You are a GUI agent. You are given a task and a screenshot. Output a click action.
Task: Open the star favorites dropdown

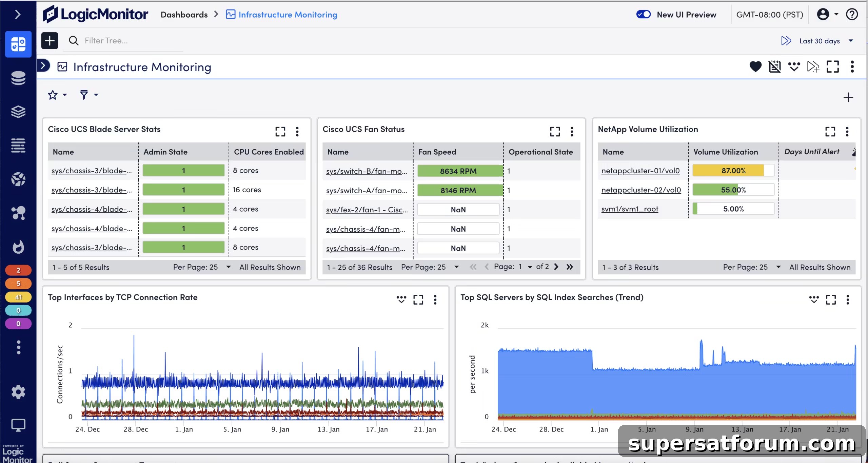click(x=57, y=95)
